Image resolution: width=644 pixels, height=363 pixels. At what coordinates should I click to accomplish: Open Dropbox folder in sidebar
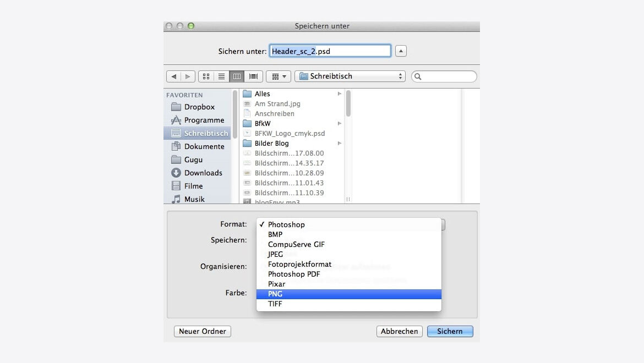point(199,107)
